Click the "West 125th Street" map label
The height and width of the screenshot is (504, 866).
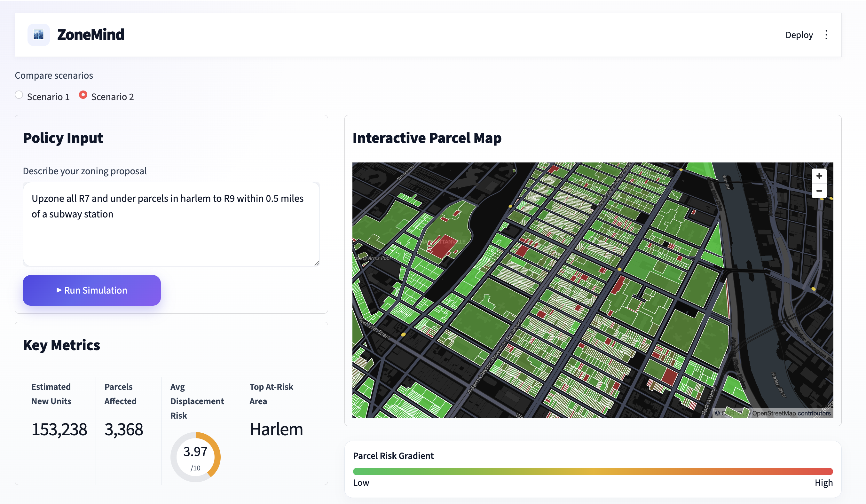tap(374, 328)
